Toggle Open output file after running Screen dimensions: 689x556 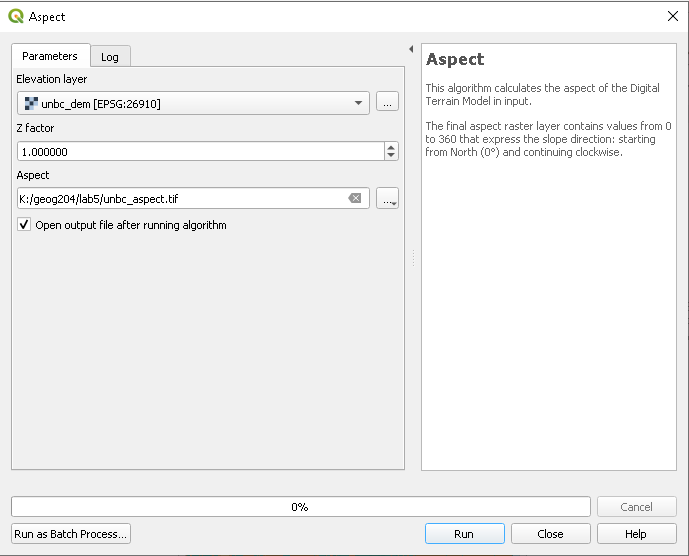click(24, 225)
